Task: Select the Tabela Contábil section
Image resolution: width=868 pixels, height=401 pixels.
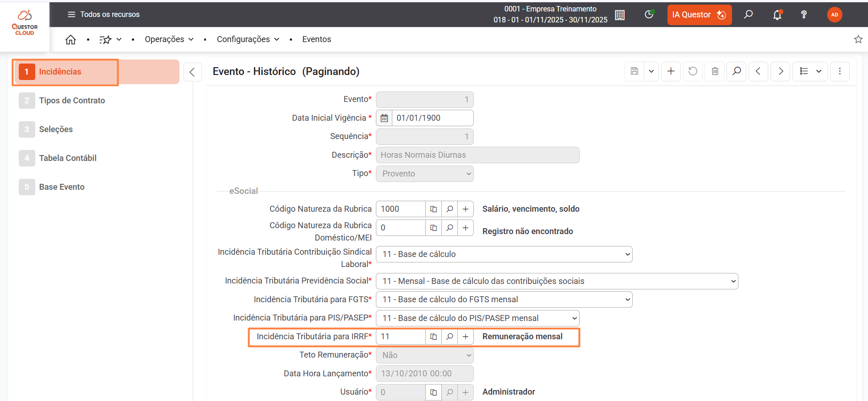Action: pos(68,158)
